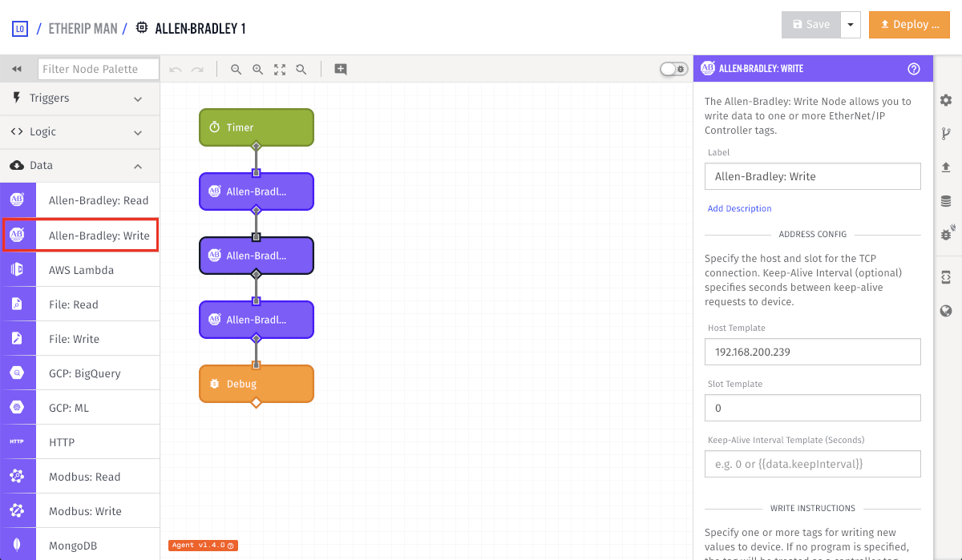Screen dimensions: 962x560
Task: Edit the Label field
Action: click(813, 176)
